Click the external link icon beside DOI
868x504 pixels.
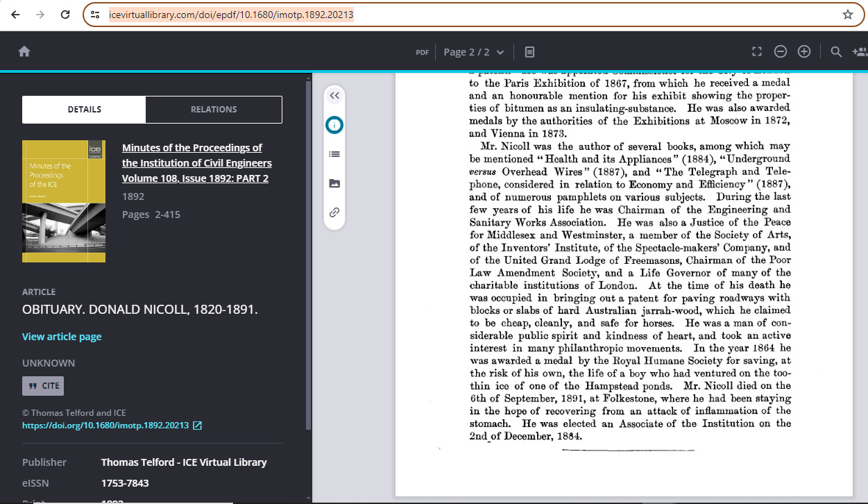pos(198,426)
